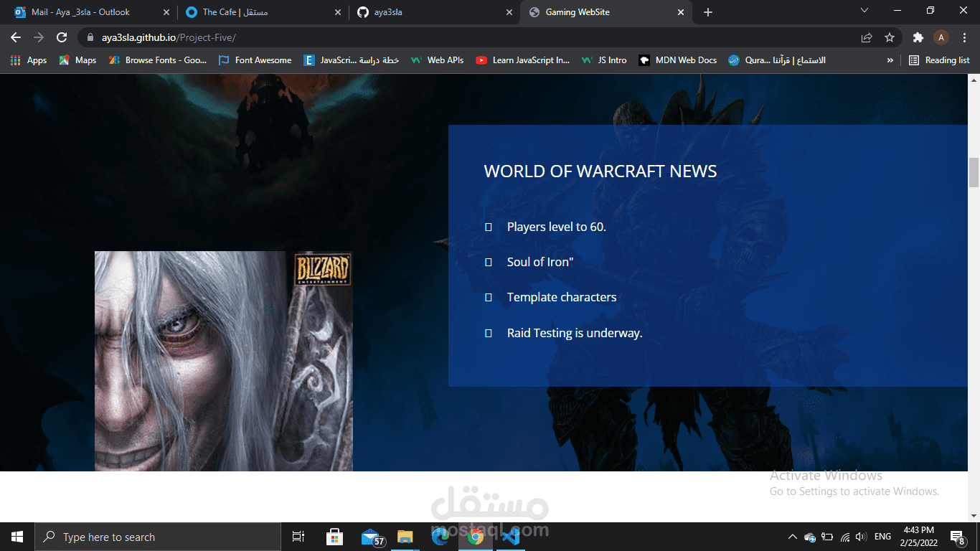Image resolution: width=980 pixels, height=551 pixels.
Task: Open Browse Fonts Google bookmark
Action: pos(158,60)
